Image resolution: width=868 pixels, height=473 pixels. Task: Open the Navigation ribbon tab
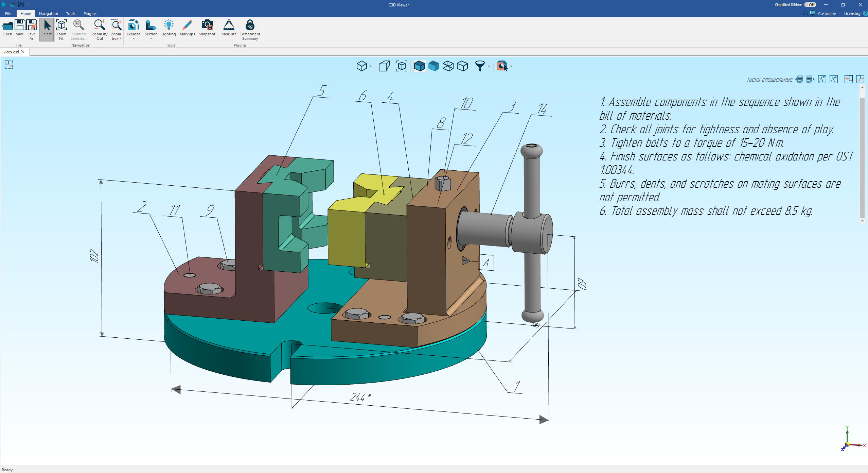[x=48, y=14]
